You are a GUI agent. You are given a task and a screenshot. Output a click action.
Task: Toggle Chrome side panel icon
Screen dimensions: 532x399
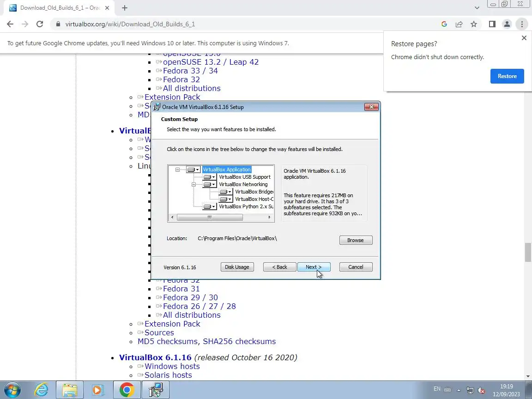(492, 24)
